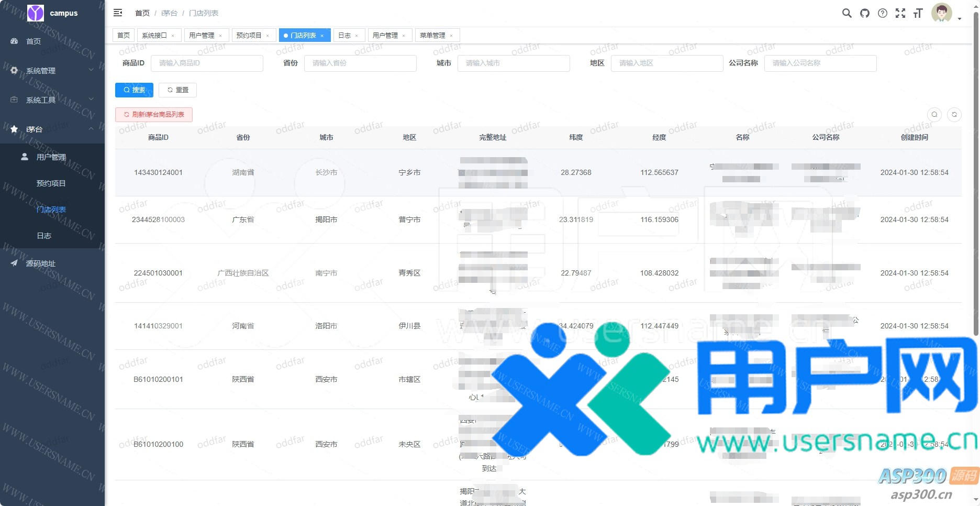This screenshot has width=980, height=506.
Task: Click the 揭阳市 city cell
Action: pos(326,219)
